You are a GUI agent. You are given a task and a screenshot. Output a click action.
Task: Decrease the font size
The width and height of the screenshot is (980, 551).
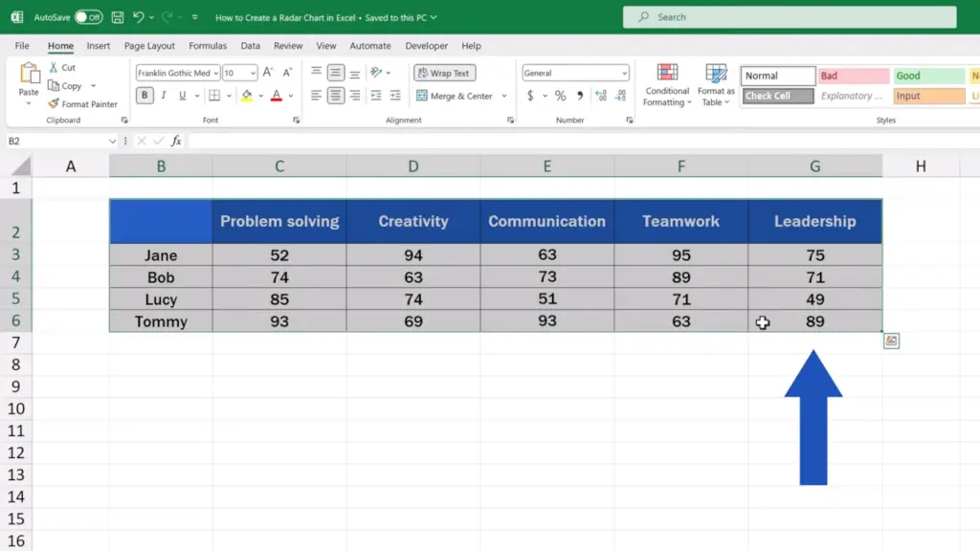[287, 73]
